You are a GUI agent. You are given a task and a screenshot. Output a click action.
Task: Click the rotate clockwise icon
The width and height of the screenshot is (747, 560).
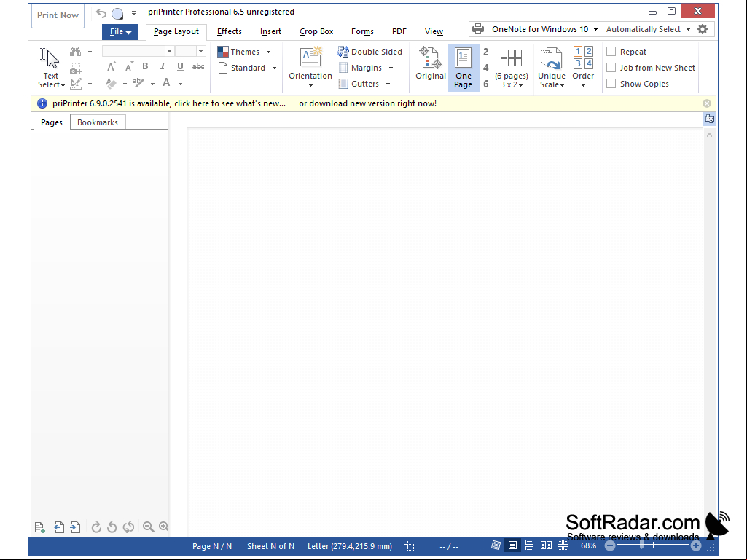(x=96, y=527)
